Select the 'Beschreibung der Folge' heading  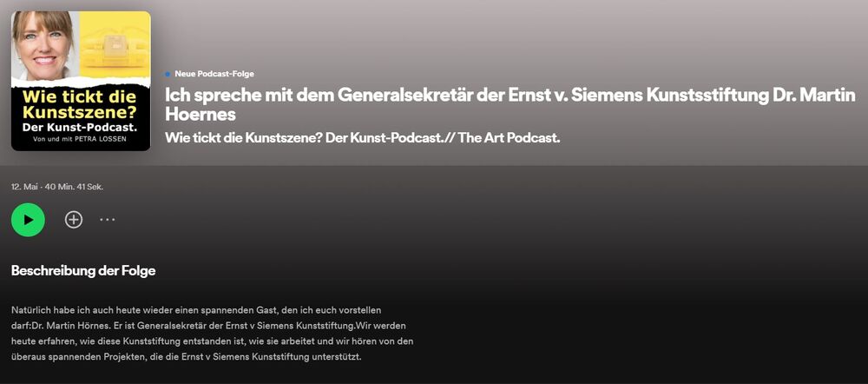tap(83, 271)
